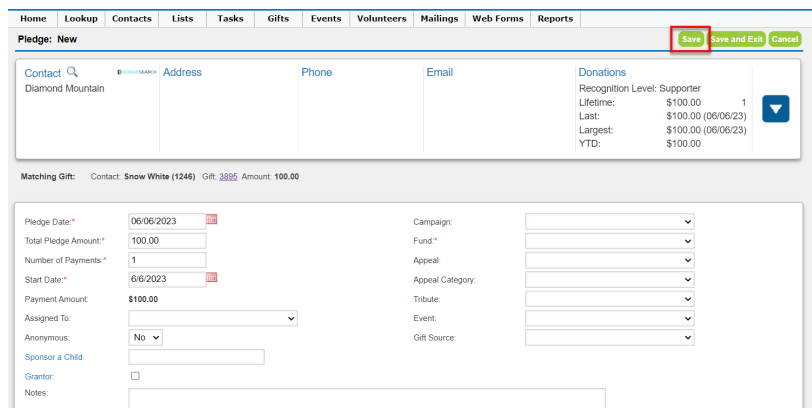The width and height of the screenshot is (812, 412).
Task: Switch to the Contacts tab
Action: coord(132,19)
